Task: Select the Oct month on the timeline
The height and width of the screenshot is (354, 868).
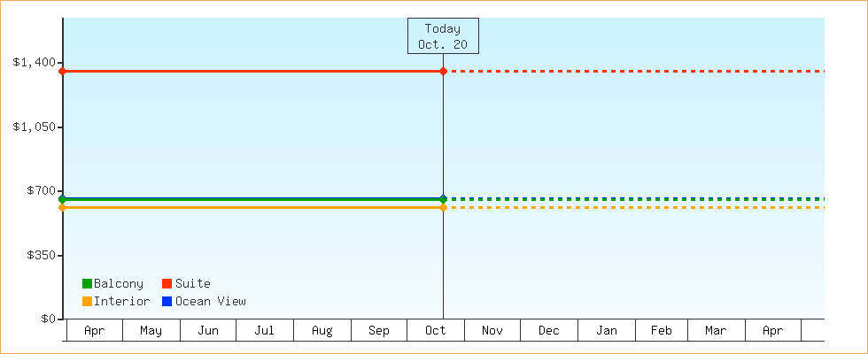Action: (x=436, y=331)
